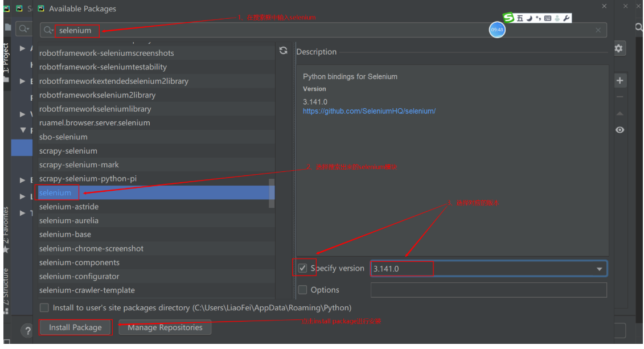Select selenium-base package
This screenshot has height=349, width=644.
(157, 235)
